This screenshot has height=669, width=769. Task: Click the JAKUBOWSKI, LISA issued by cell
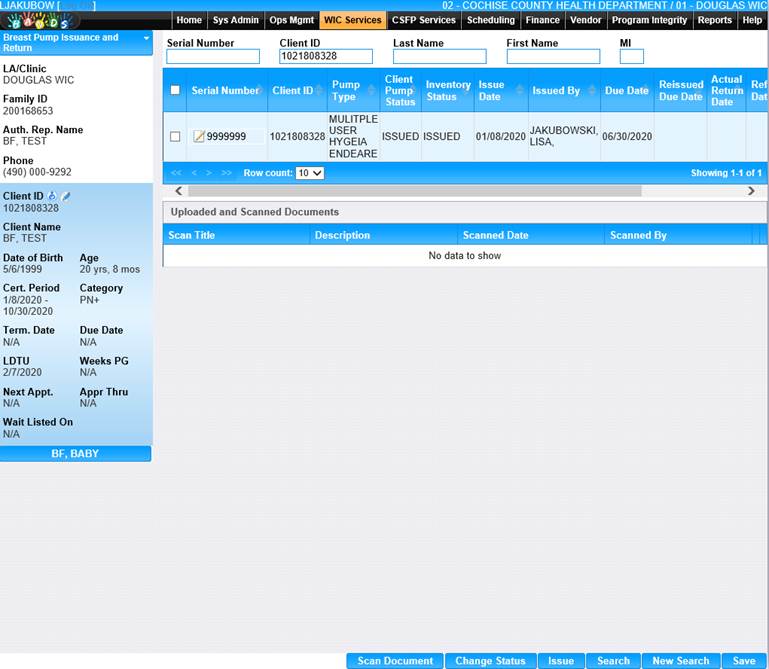564,136
